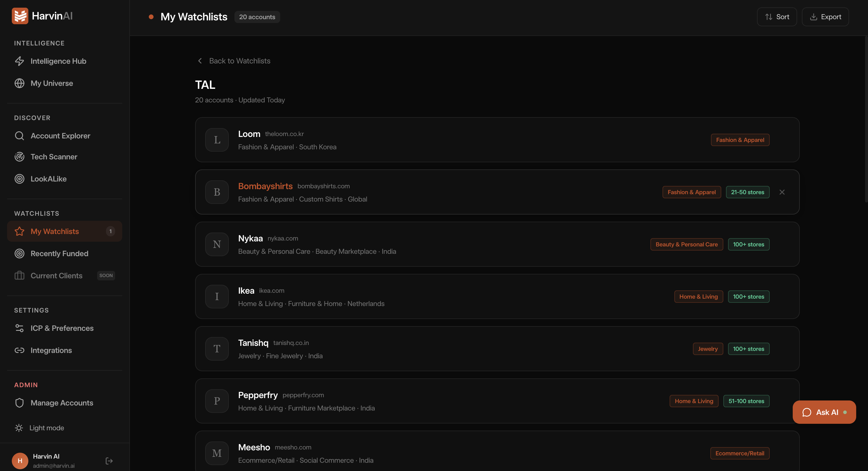The image size is (868, 471).
Task: Remove Bombayshirts with the X icon
Action: (x=782, y=192)
